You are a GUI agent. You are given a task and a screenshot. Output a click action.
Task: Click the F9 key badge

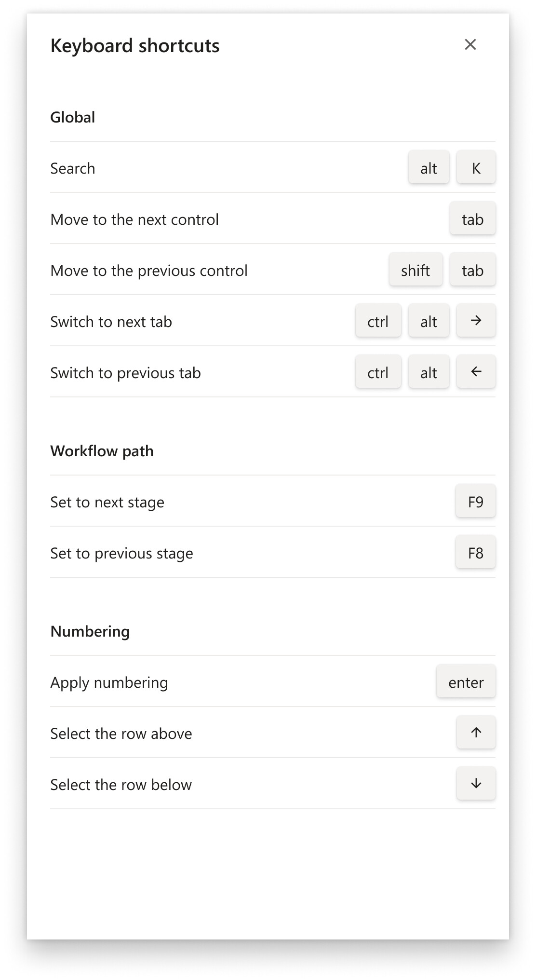pyautogui.click(x=475, y=502)
